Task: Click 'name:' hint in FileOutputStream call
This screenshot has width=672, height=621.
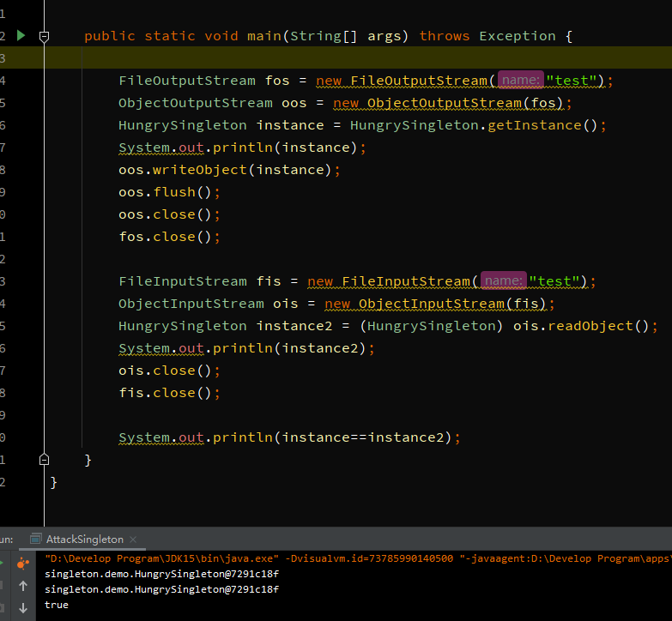Action: 520,80
